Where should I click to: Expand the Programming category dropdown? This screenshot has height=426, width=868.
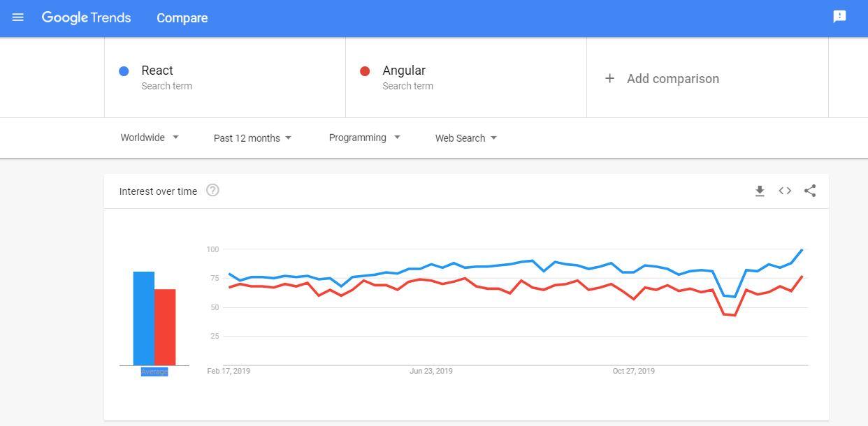click(x=364, y=138)
